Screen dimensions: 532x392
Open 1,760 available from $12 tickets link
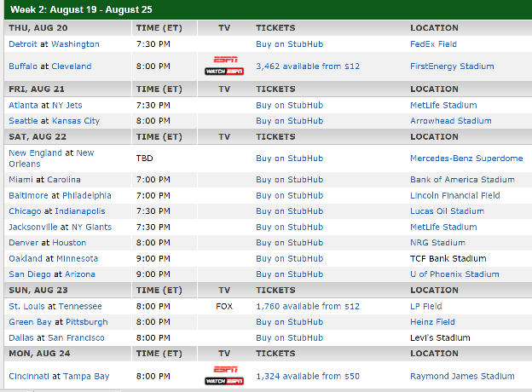tap(308, 306)
